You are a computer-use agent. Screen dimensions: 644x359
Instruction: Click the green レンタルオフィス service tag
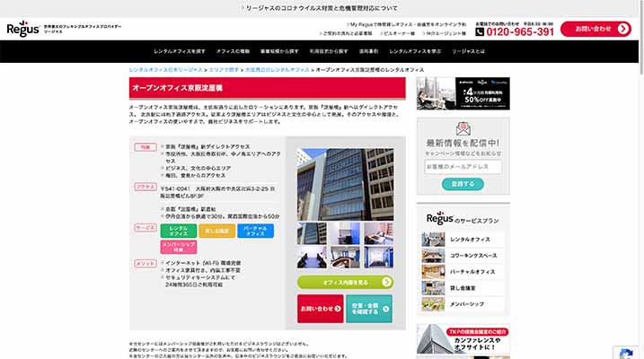click(x=178, y=231)
